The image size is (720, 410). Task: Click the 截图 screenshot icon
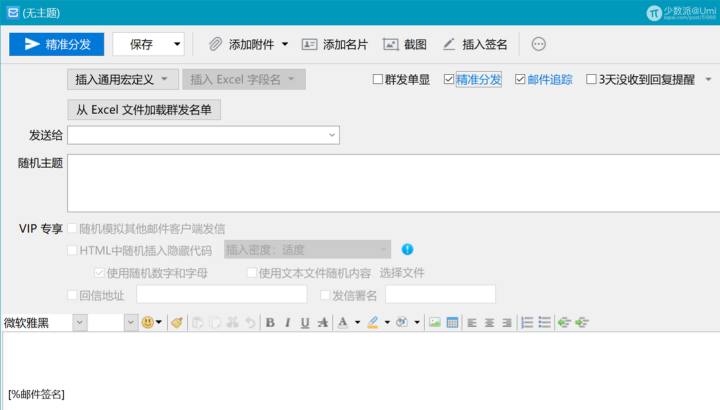390,44
